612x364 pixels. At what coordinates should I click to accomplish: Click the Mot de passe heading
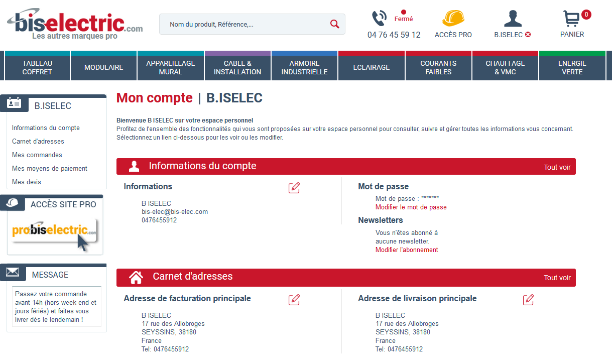(x=384, y=187)
